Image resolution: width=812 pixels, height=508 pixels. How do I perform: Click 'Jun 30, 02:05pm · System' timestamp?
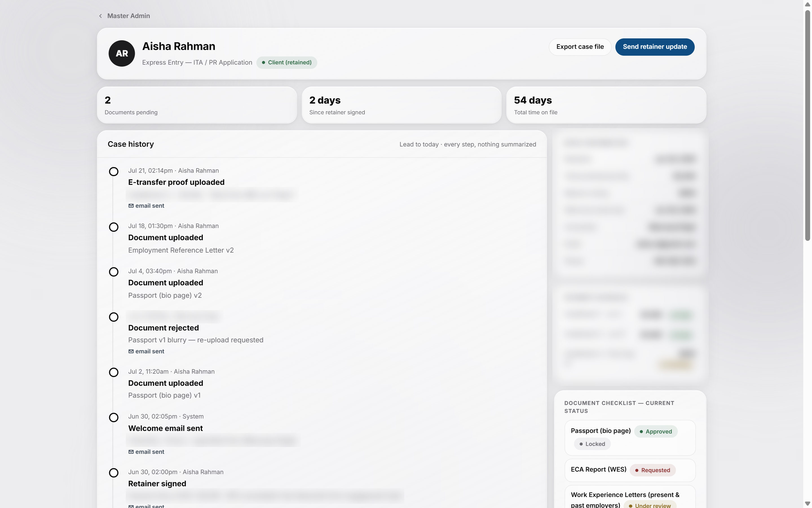tap(166, 417)
